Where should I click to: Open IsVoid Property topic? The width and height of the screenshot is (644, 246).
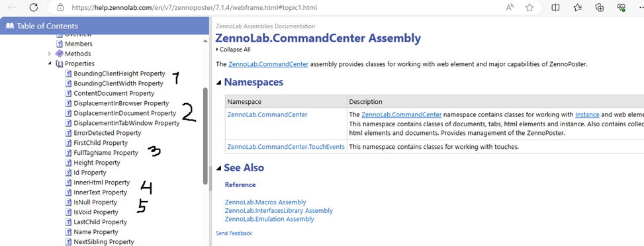(96, 212)
